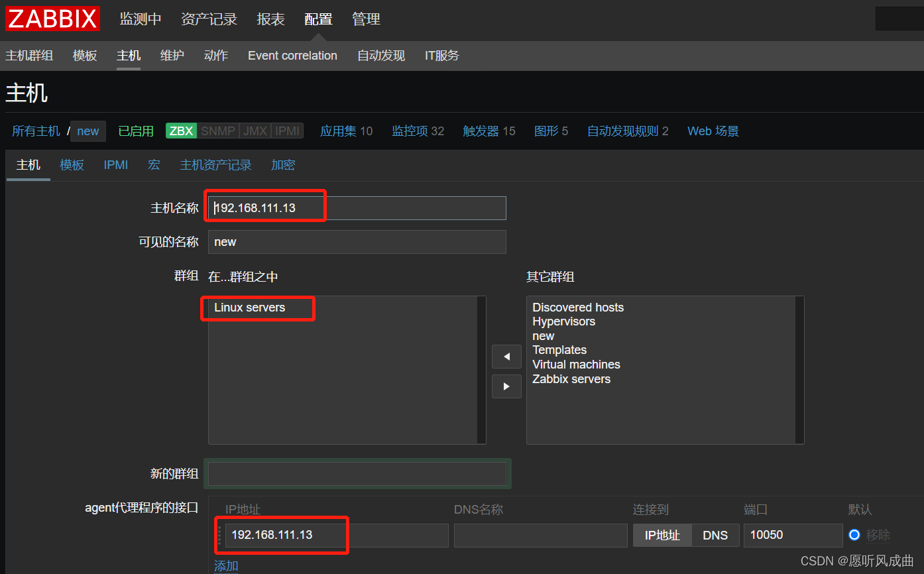Go to 动作 submenu
Image resolution: width=924 pixels, height=574 pixels.
(x=216, y=56)
